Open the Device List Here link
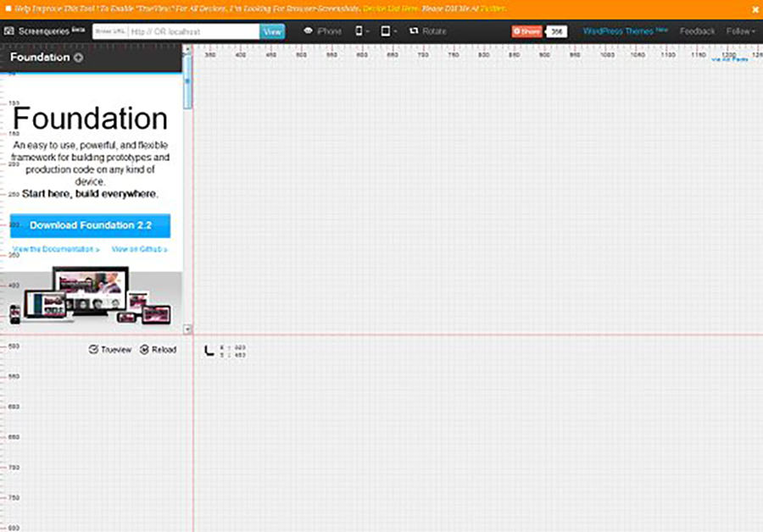 [391, 8]
